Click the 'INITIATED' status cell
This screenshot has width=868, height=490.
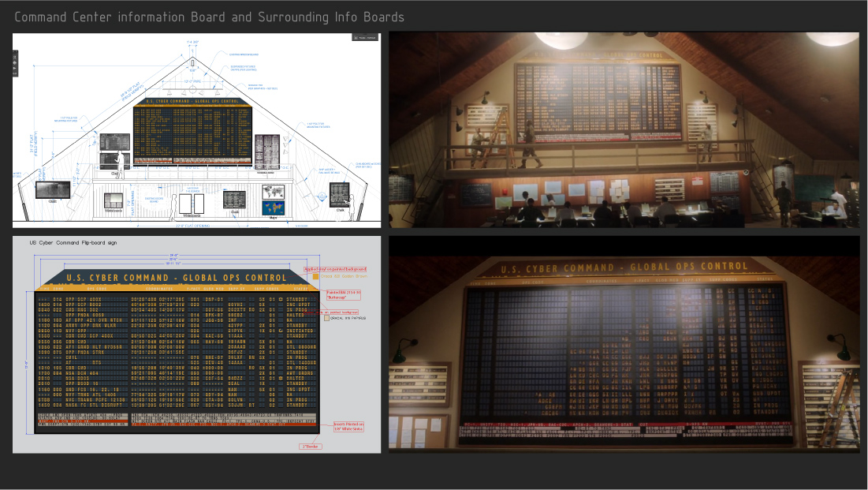click(x=300, y=331)
